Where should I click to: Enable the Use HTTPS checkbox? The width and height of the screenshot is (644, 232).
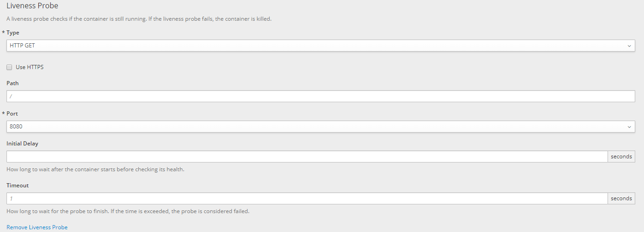click(x=9, y=67)
